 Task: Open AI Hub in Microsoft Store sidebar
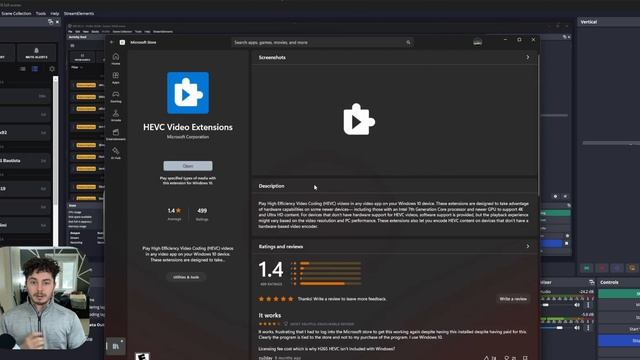point(116,153)
